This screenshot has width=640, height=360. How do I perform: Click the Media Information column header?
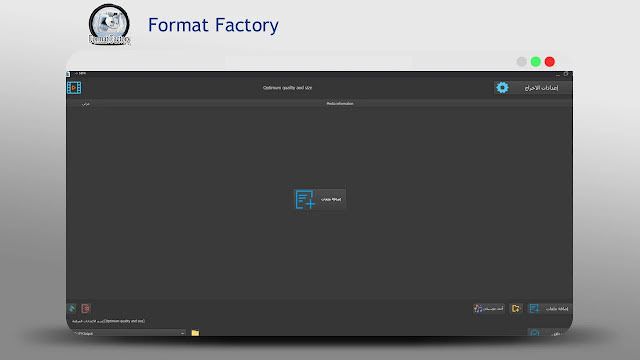[x=340, y=104]
